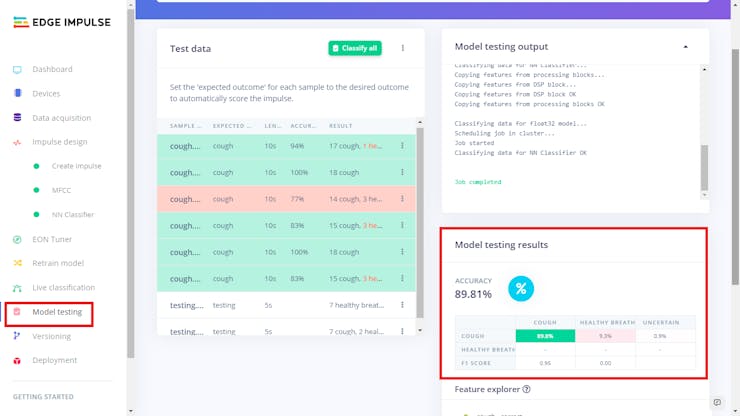
Task: Open options menu for 77% cough sample
Action: [x=402, y=199]
